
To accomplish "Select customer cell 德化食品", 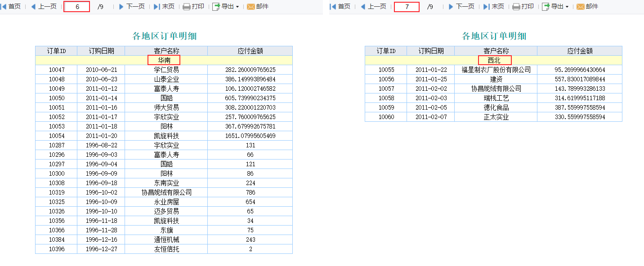I will click(496, 107).
